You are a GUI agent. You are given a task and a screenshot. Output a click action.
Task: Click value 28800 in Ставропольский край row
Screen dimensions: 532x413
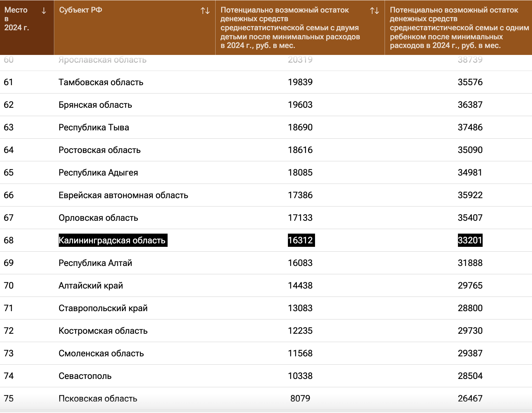click(470, 308)
